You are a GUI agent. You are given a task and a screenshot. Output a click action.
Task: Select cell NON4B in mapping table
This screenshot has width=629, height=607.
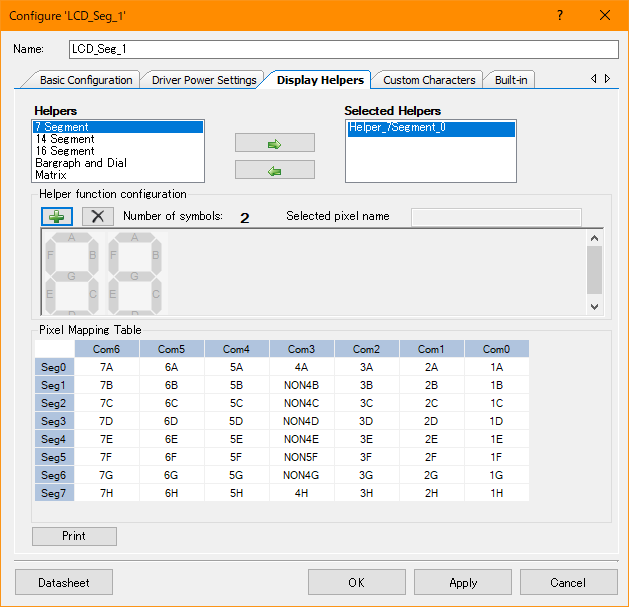pyautogui.click(x=302, y=385)
